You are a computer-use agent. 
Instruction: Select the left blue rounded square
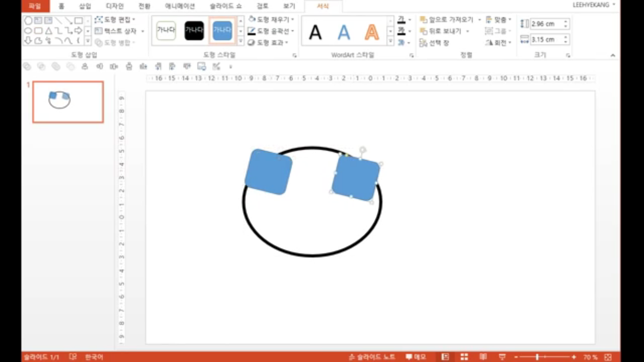point(268,172)
